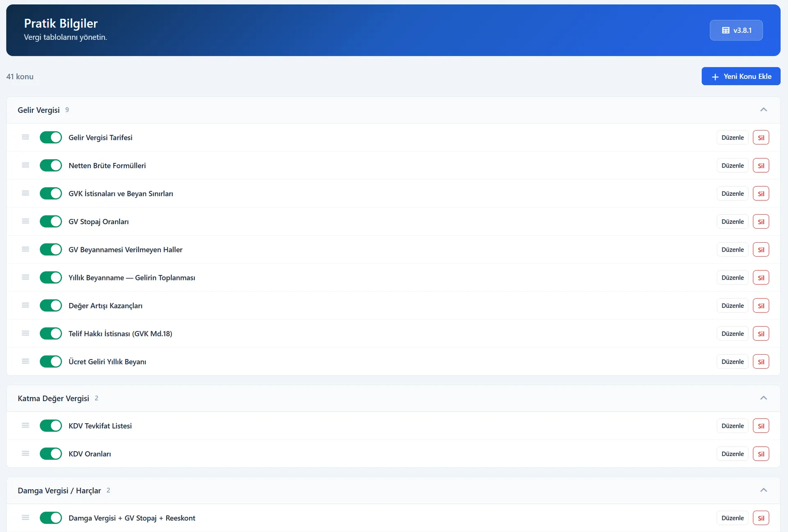
Task: Edit Telif Hakkı İstisnası (GVK Md.18)
Action: tap(733, 333)
